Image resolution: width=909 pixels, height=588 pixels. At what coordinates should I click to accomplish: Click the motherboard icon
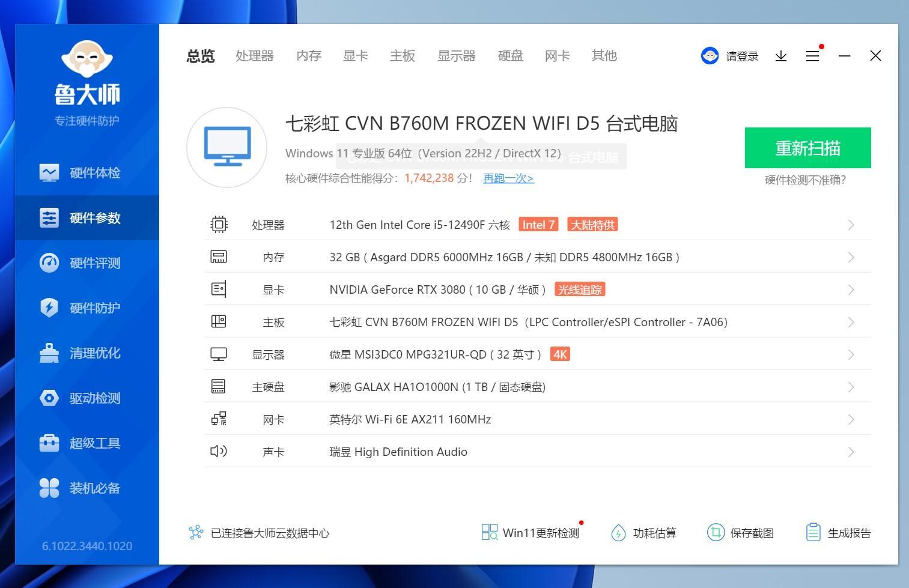[219, 322]
